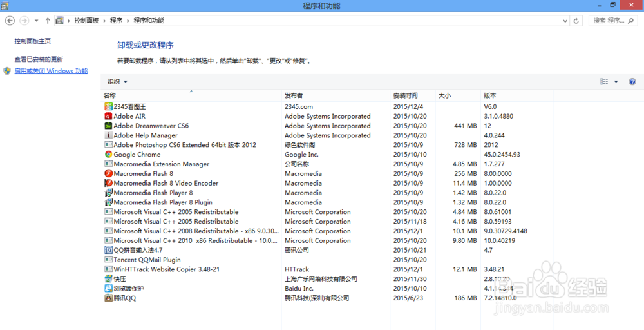The width and height of the screenshot is (644, 330).
Task: Click the HTTrack publisher cell
Action: [297, 269]
